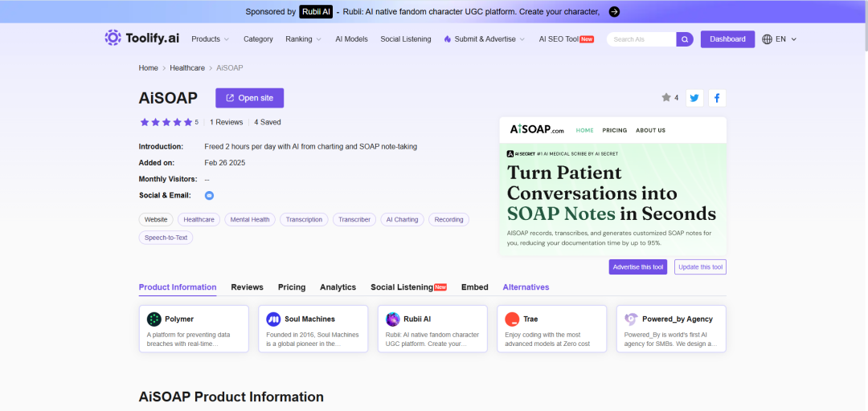Select the Transcription tag
The width and height of the screenshot is (868, 411).
pyautogui.click(x=304, y=220)
